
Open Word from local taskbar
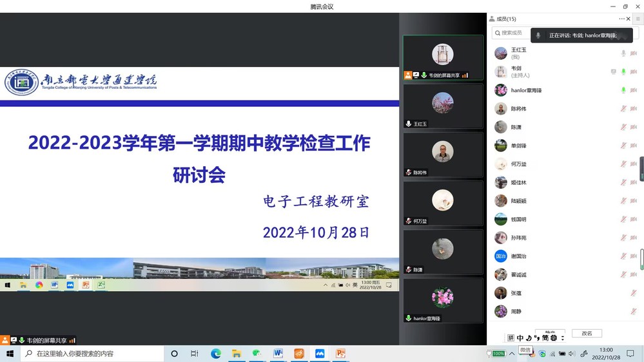[x=278, y=354]
